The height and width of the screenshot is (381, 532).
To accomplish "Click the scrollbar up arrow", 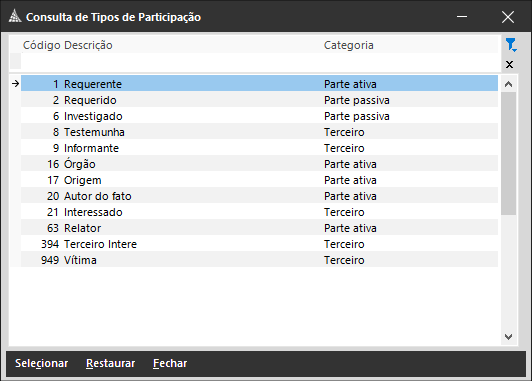I will [x=508, y=84].
